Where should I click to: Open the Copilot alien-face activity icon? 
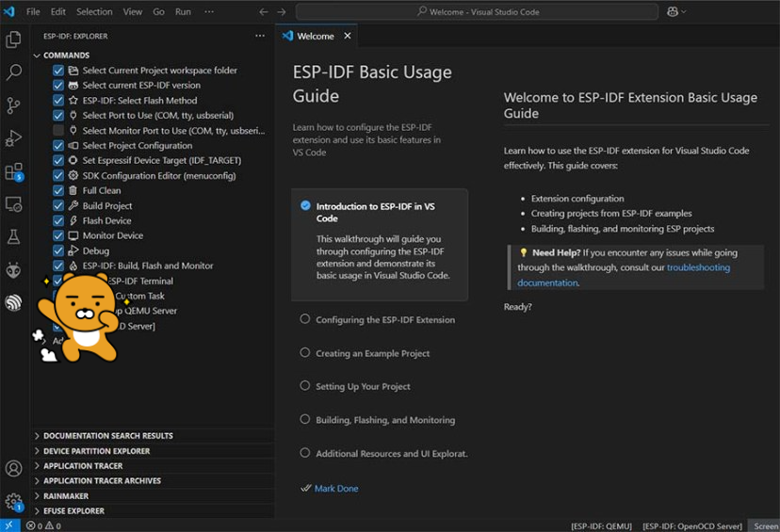tap(13, 270)
